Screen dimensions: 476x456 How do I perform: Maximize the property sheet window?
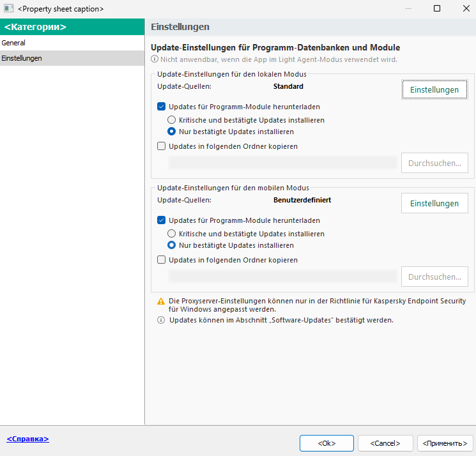437,9
